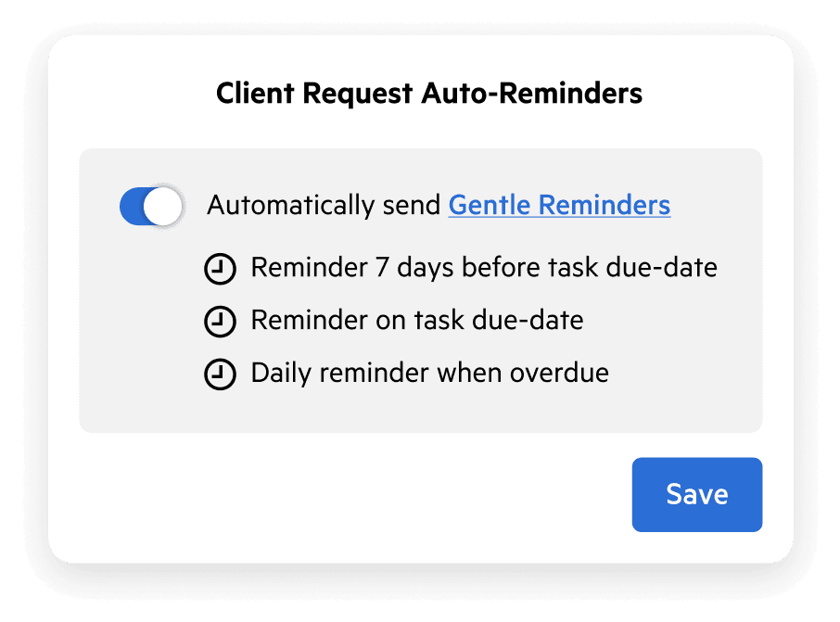Select the Daily reminder when overdue text
Screen dimensions: 840x622
pos(429,373)
